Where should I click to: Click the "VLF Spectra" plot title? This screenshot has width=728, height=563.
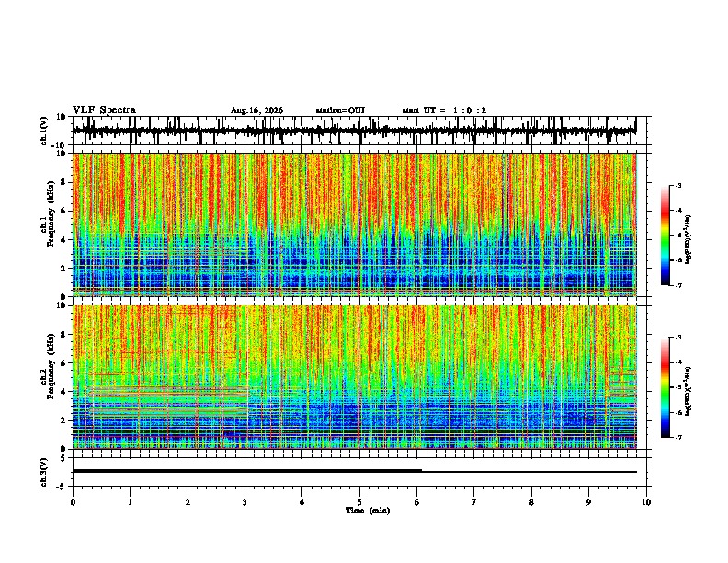coord(104,110)
